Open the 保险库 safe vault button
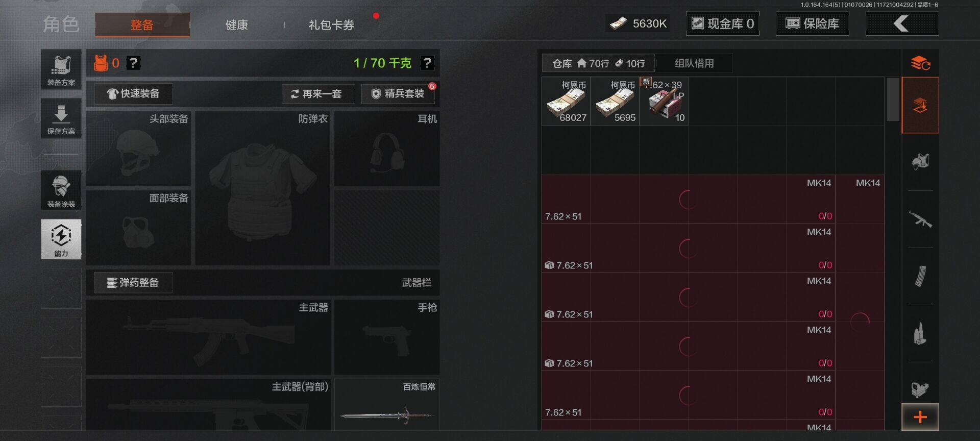The width and height of the screenshot is (980, 441). click(813, 23)
